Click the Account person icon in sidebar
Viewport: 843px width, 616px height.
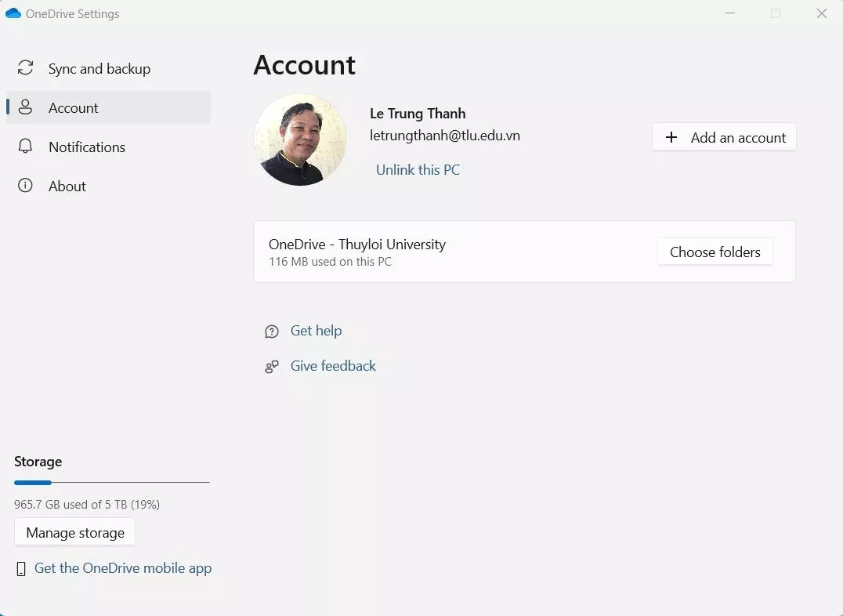pyautogui.click(x=25, y=107)
